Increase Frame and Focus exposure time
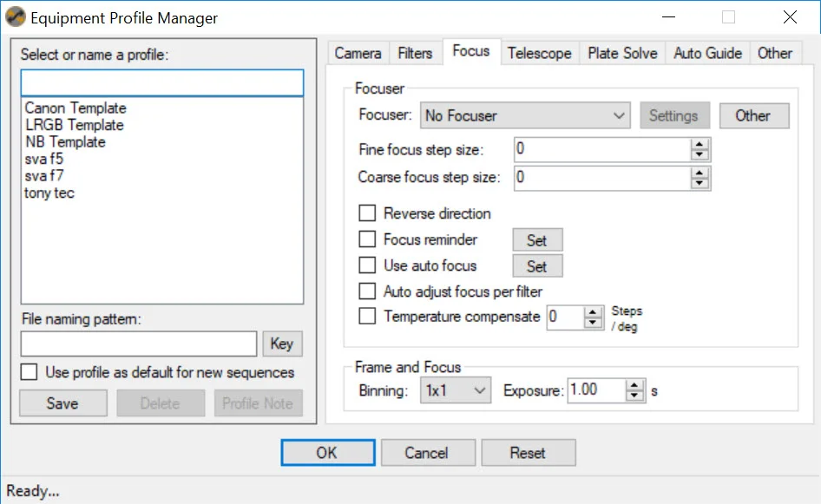Image resolution: width=821 pixels, height=504 pixels. (634, 384)
